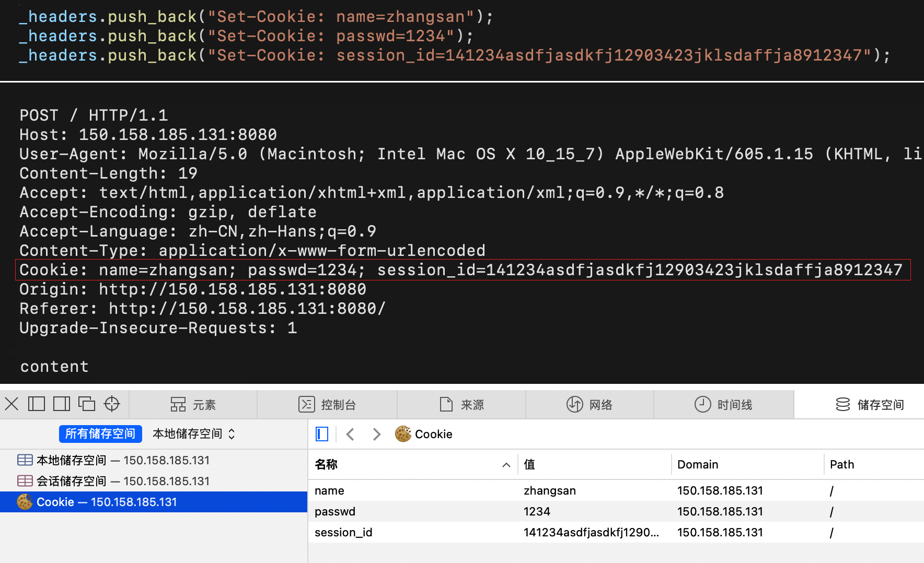Image resolution: width=924 pixels, height=563 pixels.
Task: Dock inspector to right side
Action: (x=62, y=404)
